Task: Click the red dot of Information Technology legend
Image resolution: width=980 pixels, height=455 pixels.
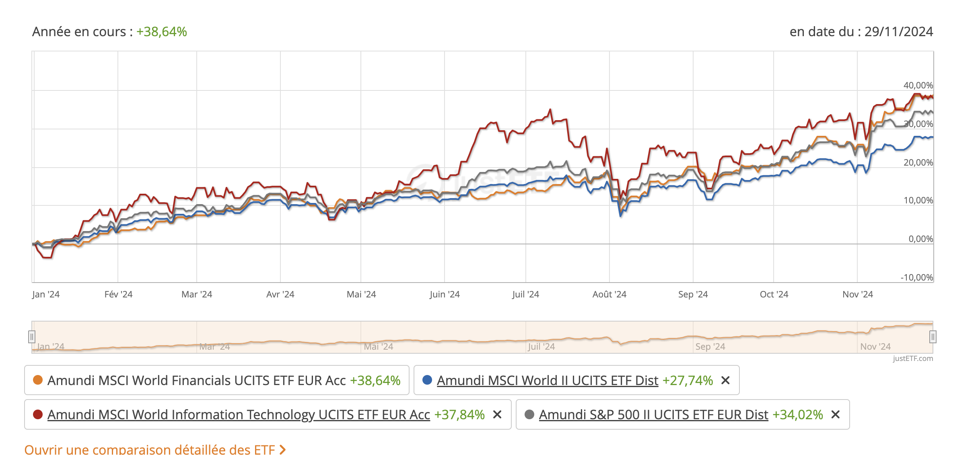Action: (38, 414)
